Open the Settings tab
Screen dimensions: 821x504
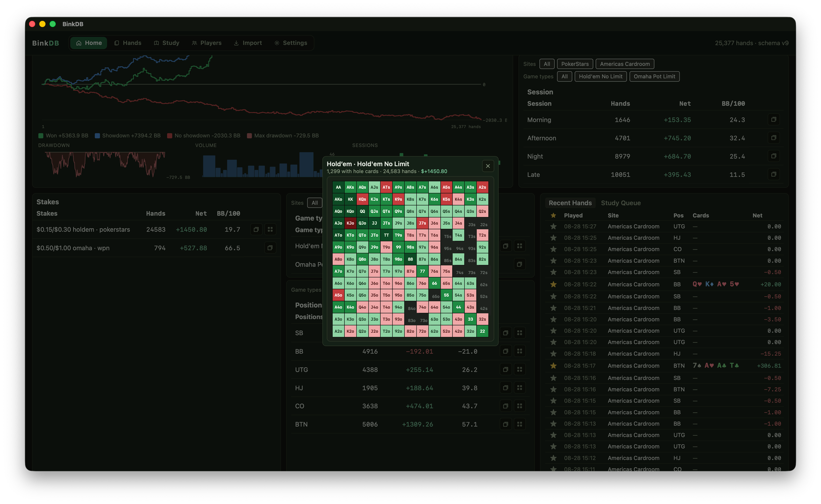tap(291, 43)
